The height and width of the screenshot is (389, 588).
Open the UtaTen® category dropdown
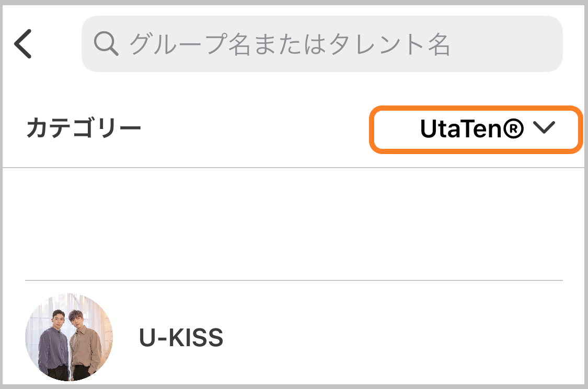pos(476,129)
